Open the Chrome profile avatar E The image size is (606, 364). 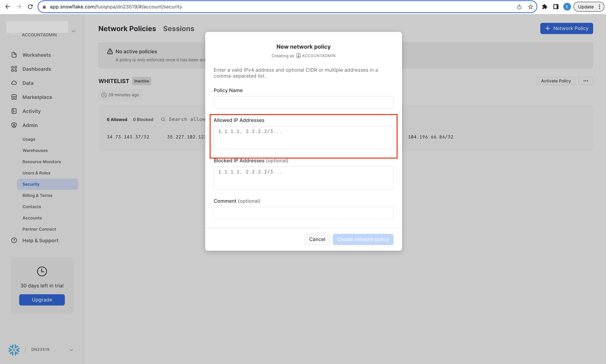(567, 7)
